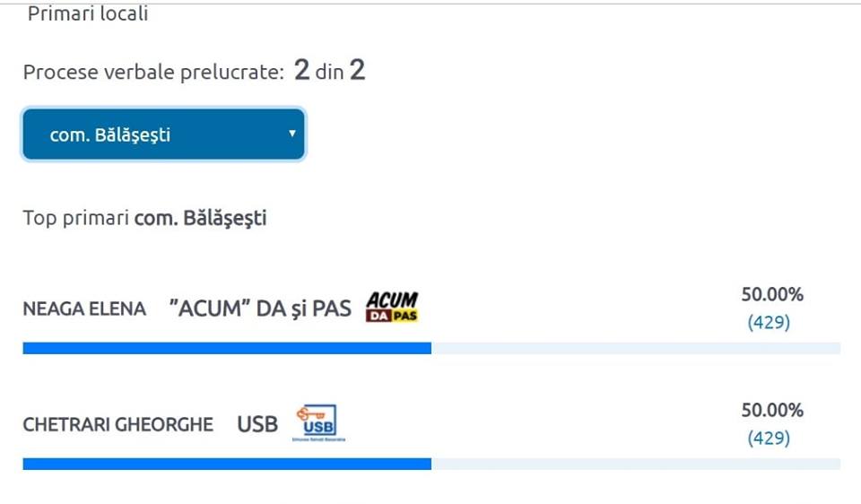861x504 pixels.
Task: Open Neaga Elena's (429) vote count
Action: [769, 322]
